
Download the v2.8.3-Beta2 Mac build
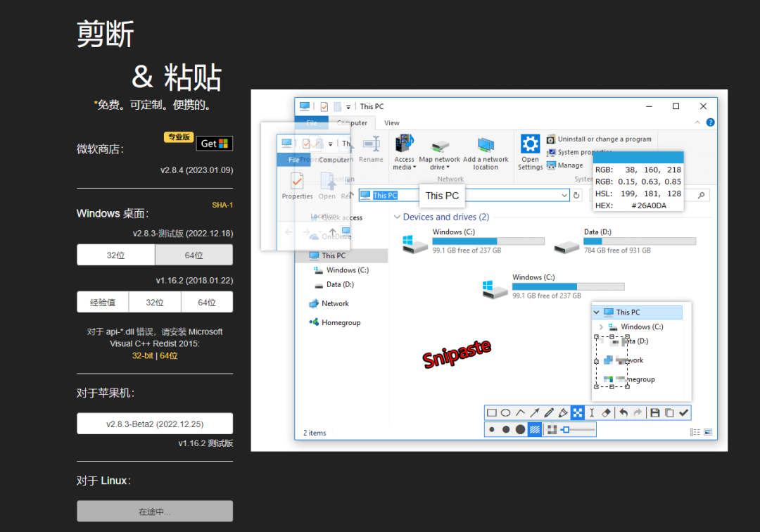(x=155, y=424)
